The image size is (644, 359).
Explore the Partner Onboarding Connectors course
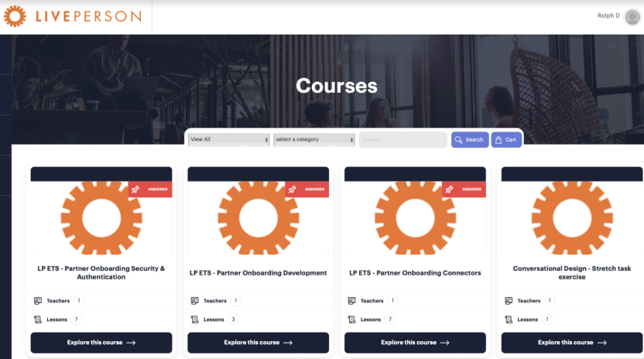(x=415, y=343)
